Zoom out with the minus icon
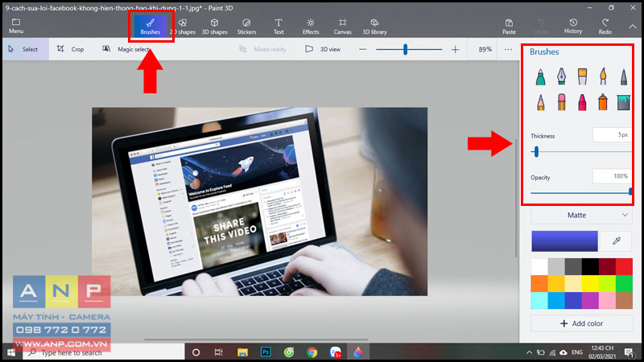Screen dimensions: 644x362 tap(362, 49)
